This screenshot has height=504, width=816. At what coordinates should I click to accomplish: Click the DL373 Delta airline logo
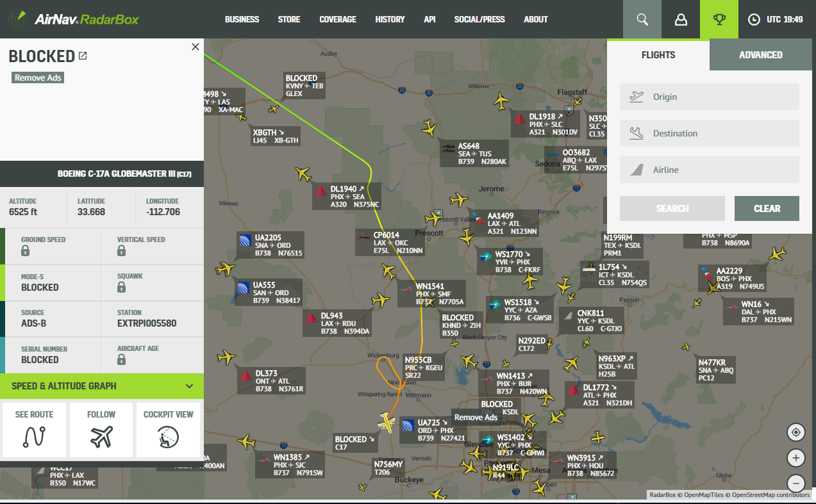click(x=246, y=376)
